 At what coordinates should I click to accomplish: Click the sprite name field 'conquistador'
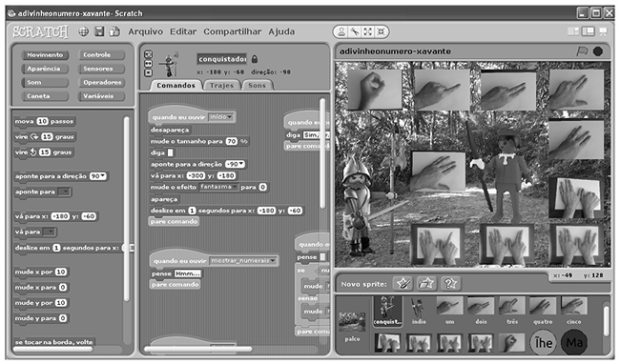222,59
